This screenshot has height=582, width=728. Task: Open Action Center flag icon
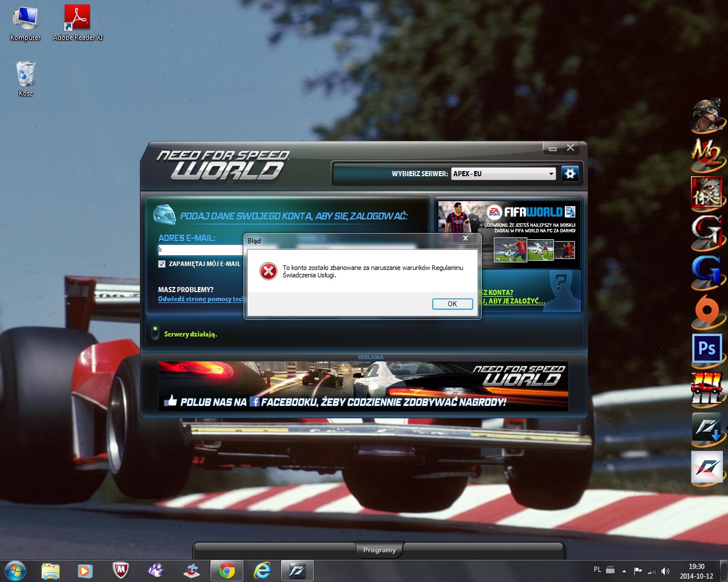(638, 571)
